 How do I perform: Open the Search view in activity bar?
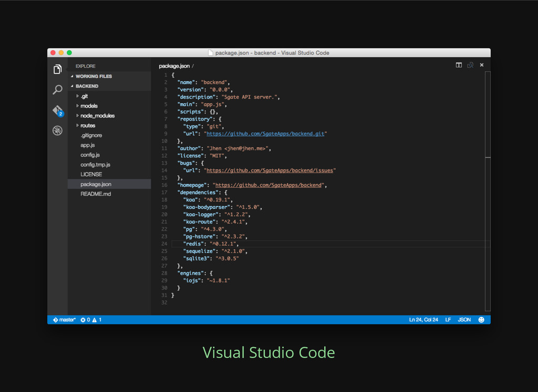(57, 90)
